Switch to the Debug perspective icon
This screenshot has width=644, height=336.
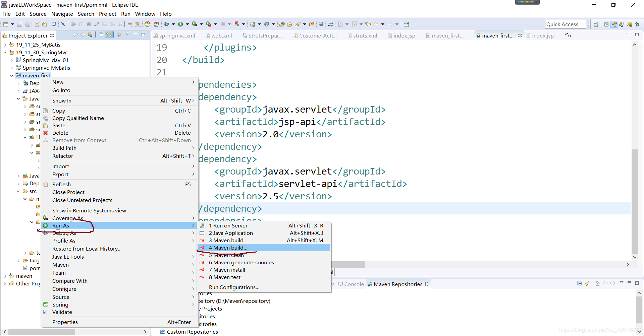[x=638, y=24]
